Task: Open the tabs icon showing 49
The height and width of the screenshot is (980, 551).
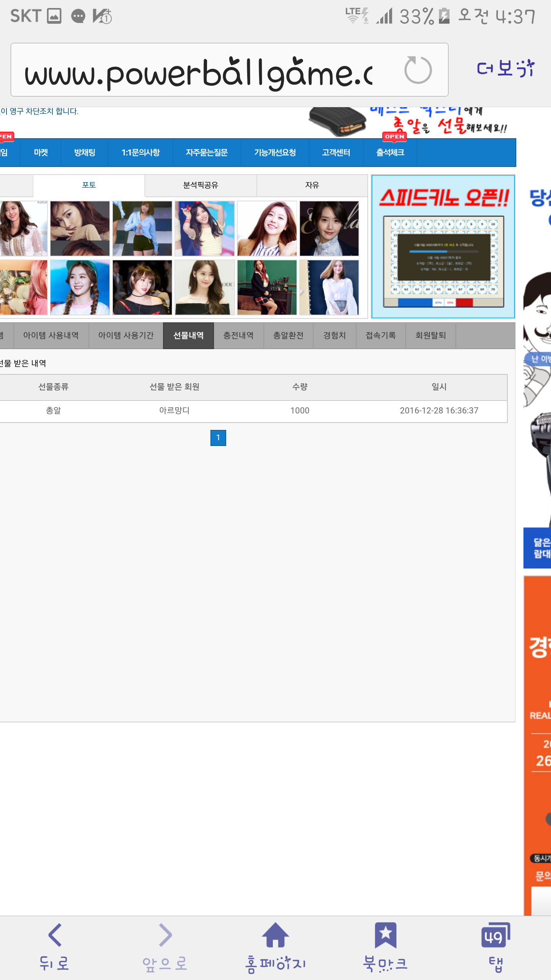Action: pyautogui.click(x=496, y=946)
